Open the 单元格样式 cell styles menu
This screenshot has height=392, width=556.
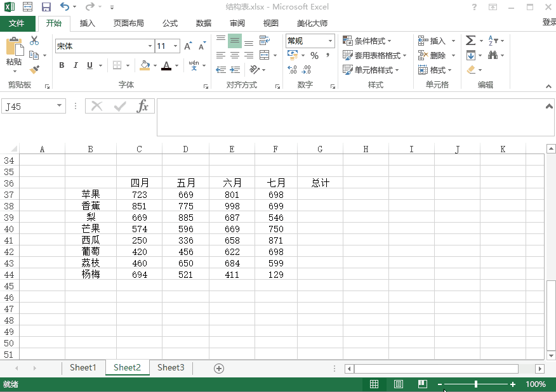click(x=371, y=70)
